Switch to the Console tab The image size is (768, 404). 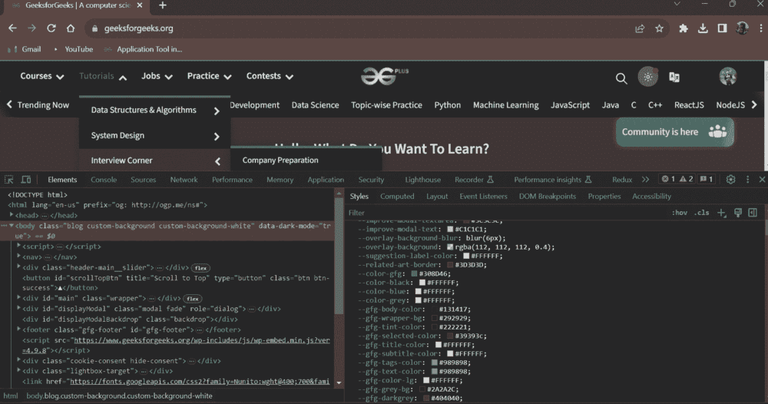point(103,180)
